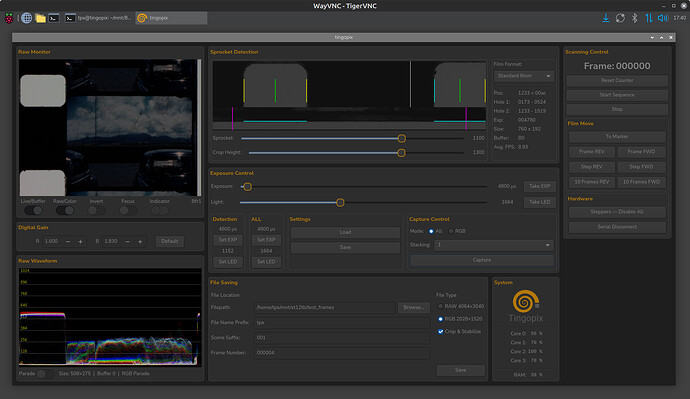Toggle the Raw/Color switch
The height and width of the screenshot is (399, 690).
click(65, 211)
